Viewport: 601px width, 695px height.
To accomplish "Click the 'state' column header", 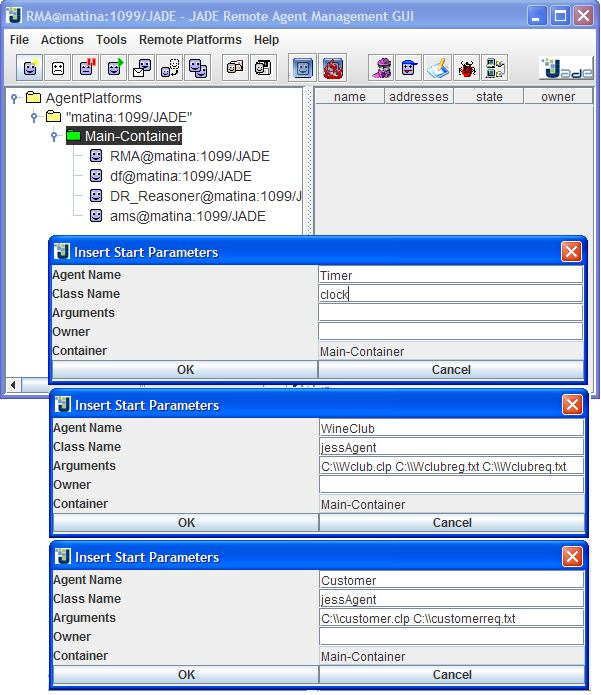I will coord(489,97).
